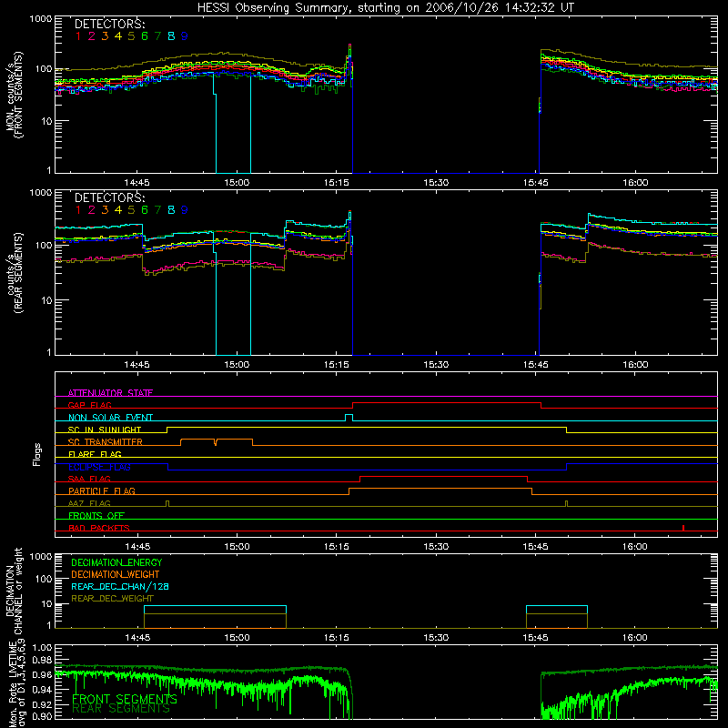Pick dark green detector 7 in rear segments legend
This screenshot has width=728, height=728.
(x=157, y=210)
